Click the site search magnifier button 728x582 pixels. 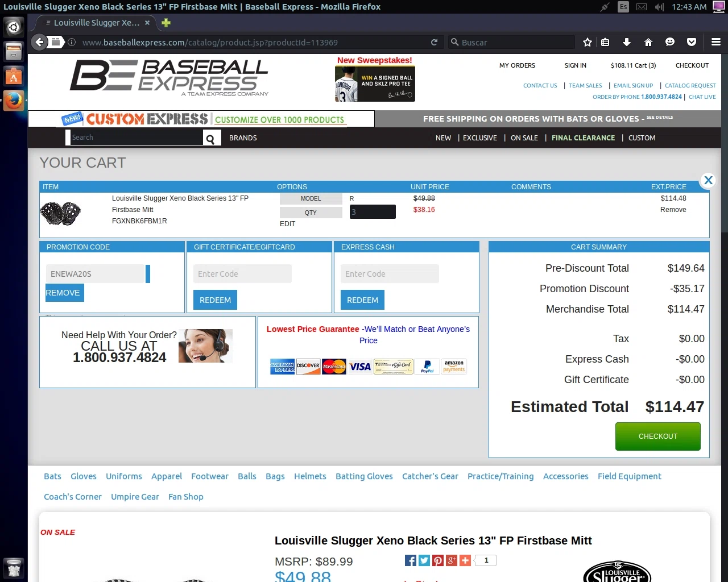(x=210, y=139)
